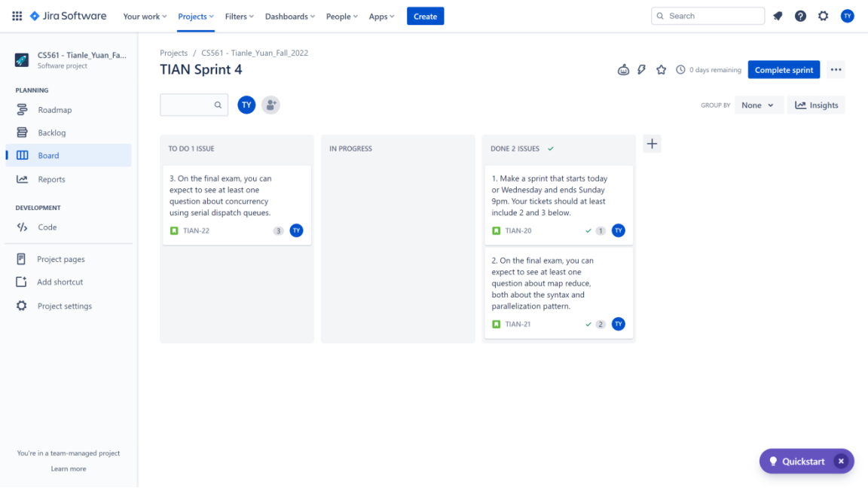
Task: Add a new column with plus icon
Action: (652, 144)
